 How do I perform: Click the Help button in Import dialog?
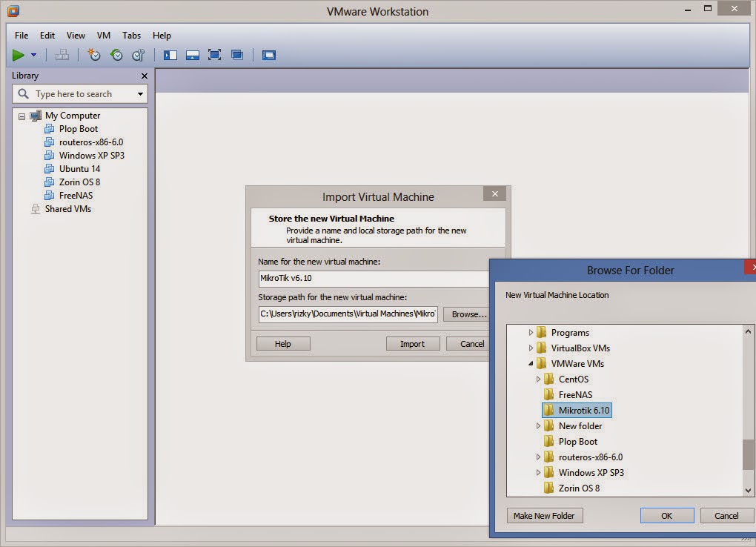pos(283,344)
